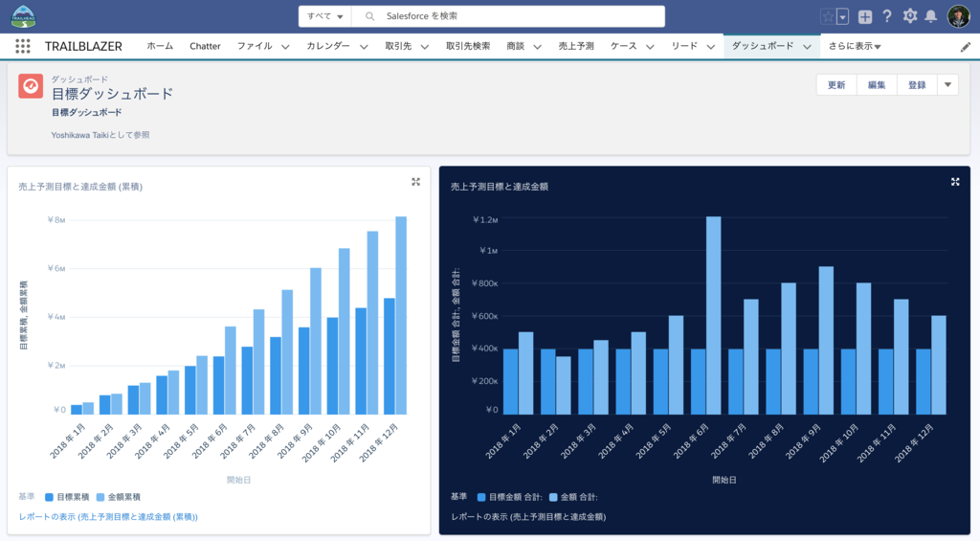Click the Trailhead logo
The image size is (980, 541).
24,16
